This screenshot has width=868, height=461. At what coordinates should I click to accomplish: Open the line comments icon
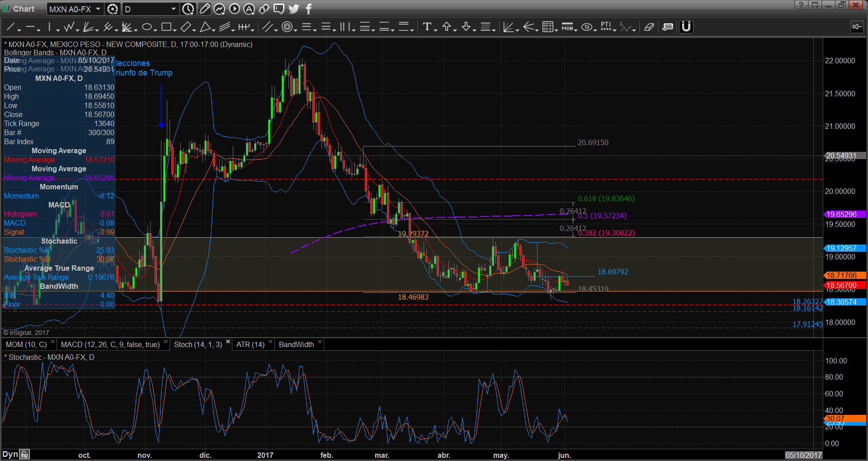pos(668,27)
